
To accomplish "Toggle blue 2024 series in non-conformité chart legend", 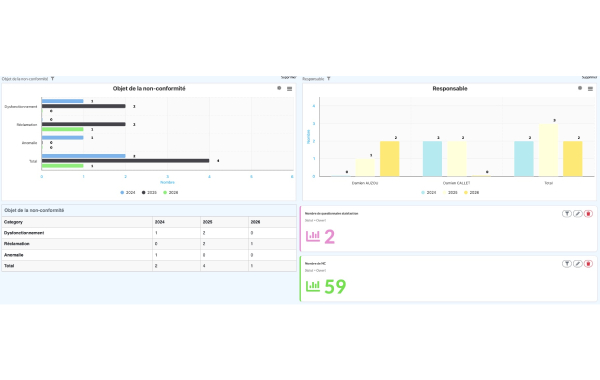I will [128, 192].
